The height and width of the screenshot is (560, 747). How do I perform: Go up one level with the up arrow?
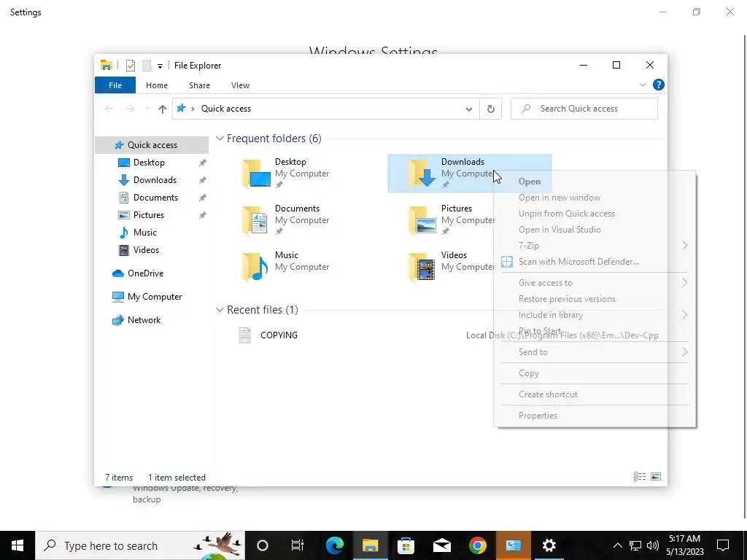coord(163,109)
